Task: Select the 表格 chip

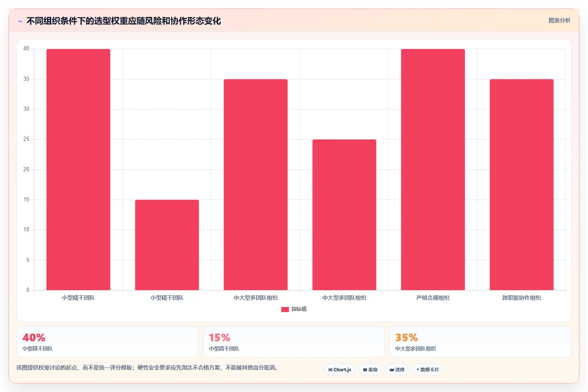Action: (370, 370)
